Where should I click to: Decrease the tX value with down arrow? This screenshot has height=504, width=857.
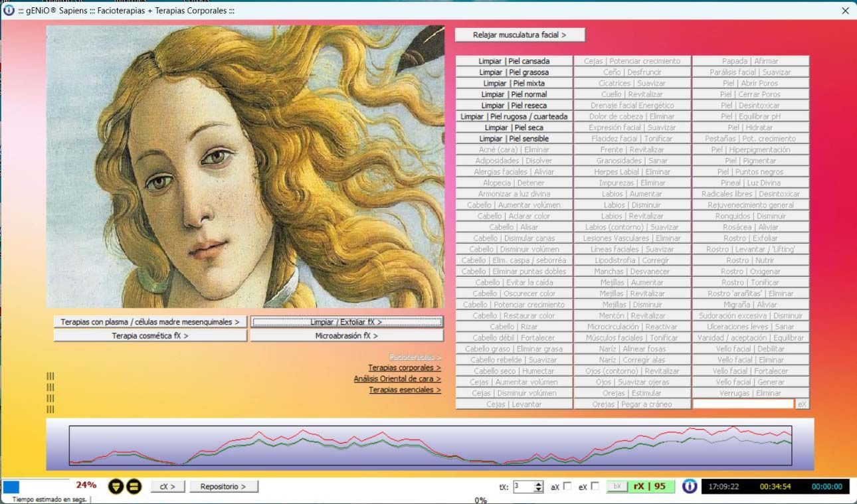click(539, 489)
